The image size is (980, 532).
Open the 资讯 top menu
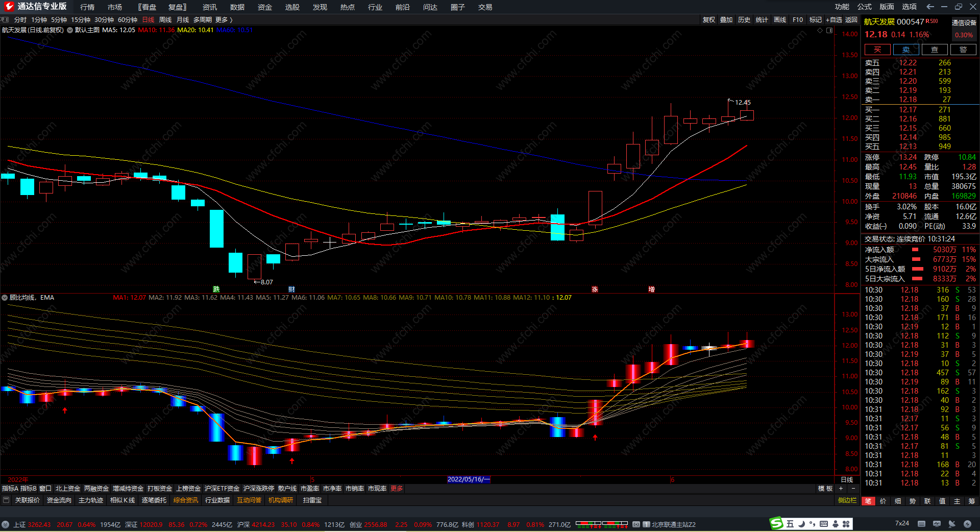210,7
